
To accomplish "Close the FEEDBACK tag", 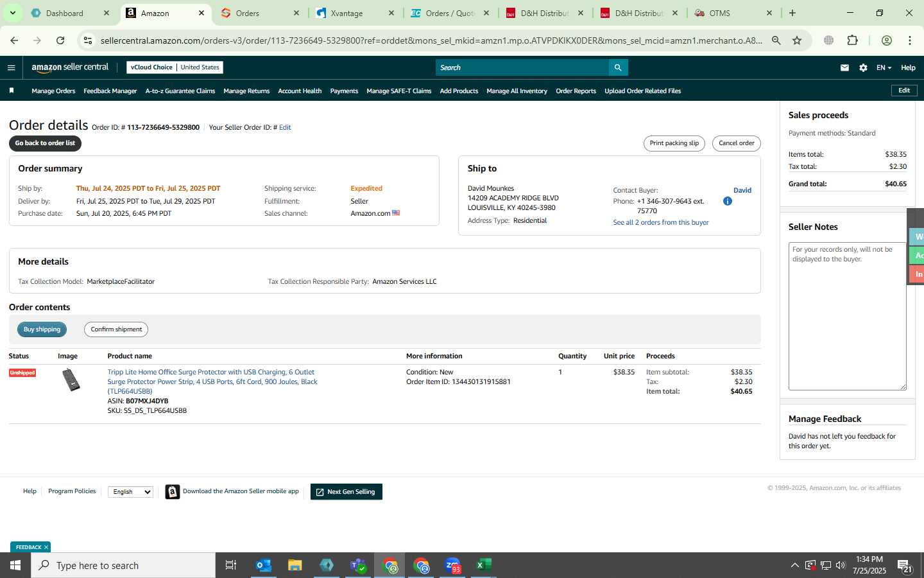I will coord(46,547).
